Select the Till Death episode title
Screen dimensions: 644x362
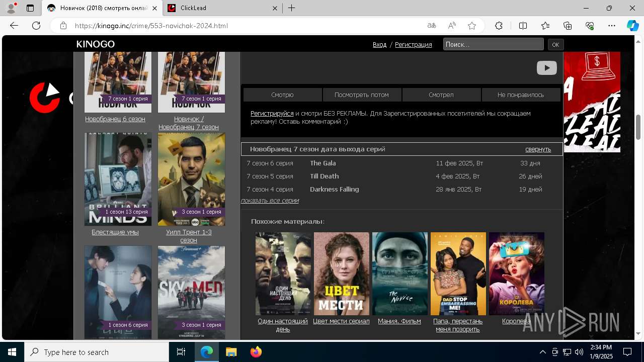coord(324,176)
